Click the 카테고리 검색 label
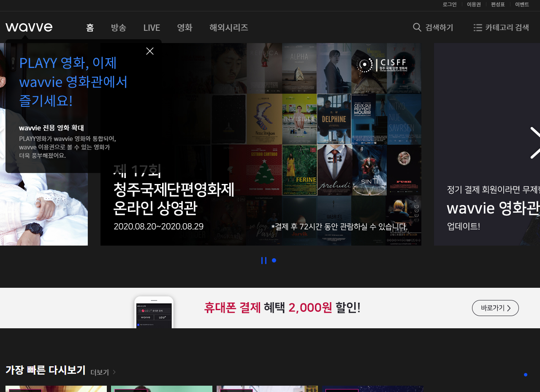This screenshot has width=540, height=392. [507, 28]
